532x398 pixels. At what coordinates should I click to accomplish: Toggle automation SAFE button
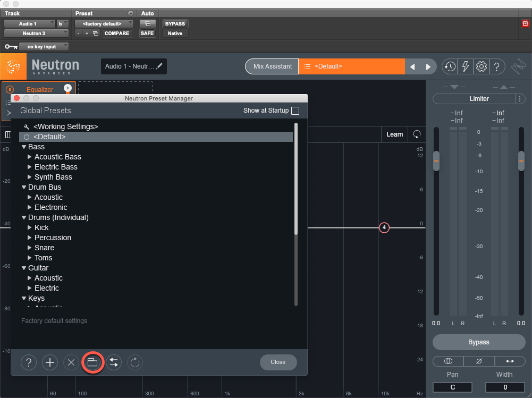147,33
